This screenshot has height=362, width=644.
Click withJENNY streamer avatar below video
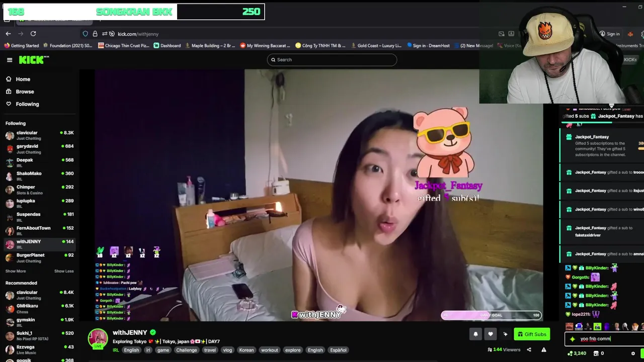point(98,338)
